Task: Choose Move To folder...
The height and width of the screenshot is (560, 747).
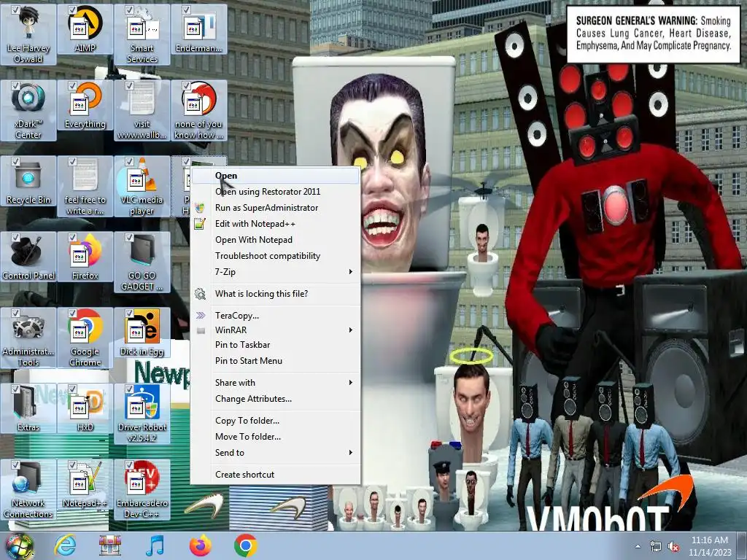Action: pos(275,436)
